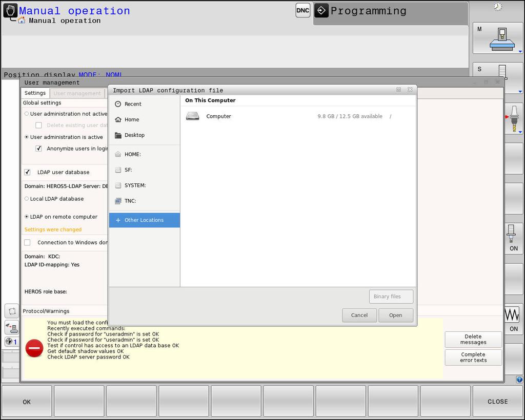Select the SF: drive in sidebar
525x420 pixels.
click(144, 170)
